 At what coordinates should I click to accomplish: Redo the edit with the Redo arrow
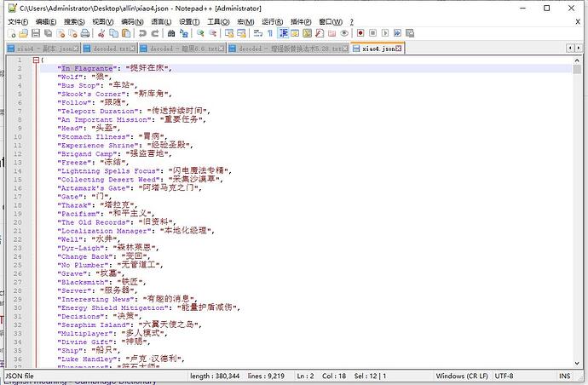(155, 33)
